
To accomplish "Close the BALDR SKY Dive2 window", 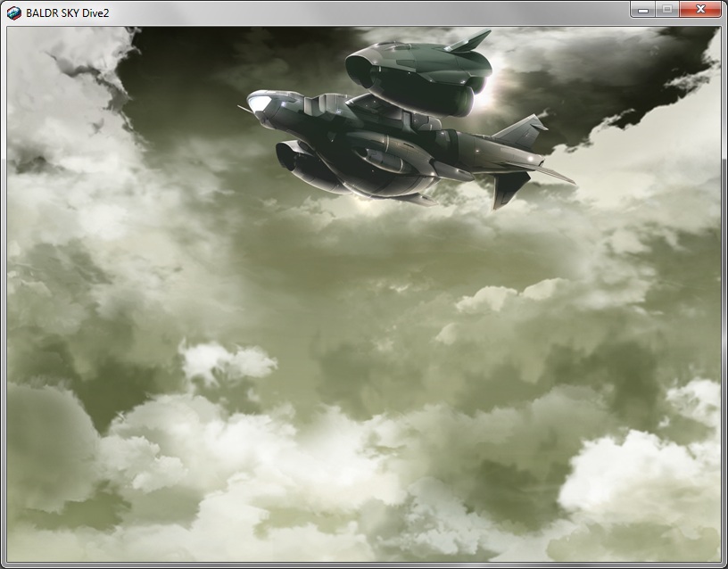I will pos(700,9).
